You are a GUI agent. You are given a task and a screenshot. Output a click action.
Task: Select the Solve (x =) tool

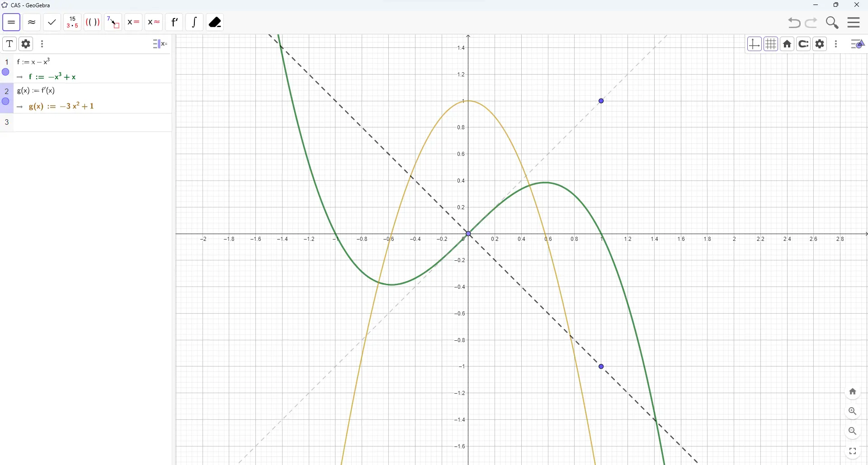[133, 22]
